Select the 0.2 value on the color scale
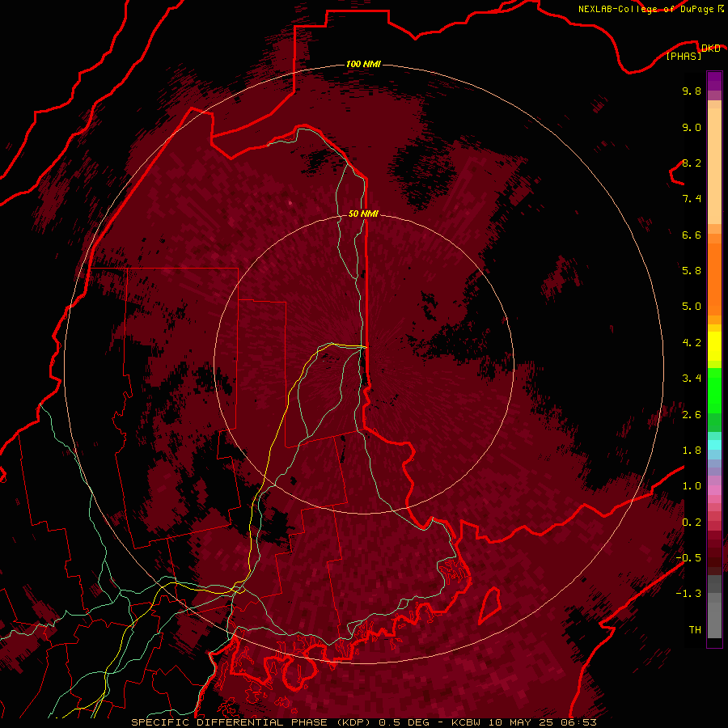728x728 pixels. [x=692, y=523]
